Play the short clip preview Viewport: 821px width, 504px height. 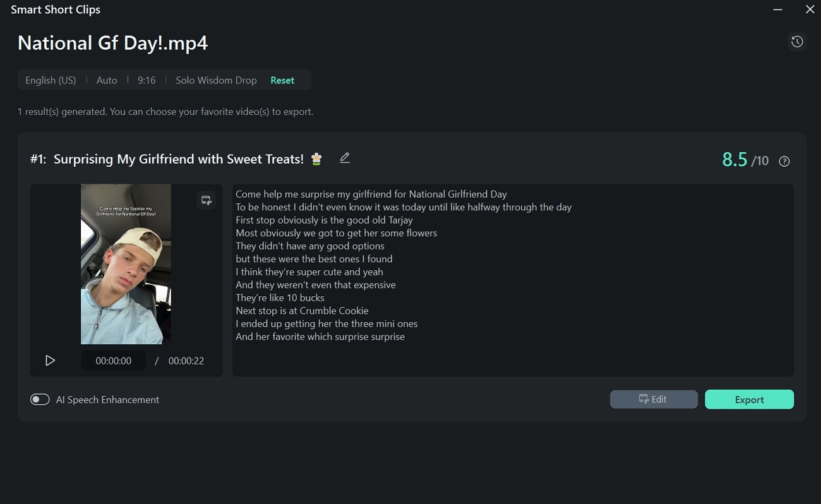pyautogui.click(x=50, y=361)
